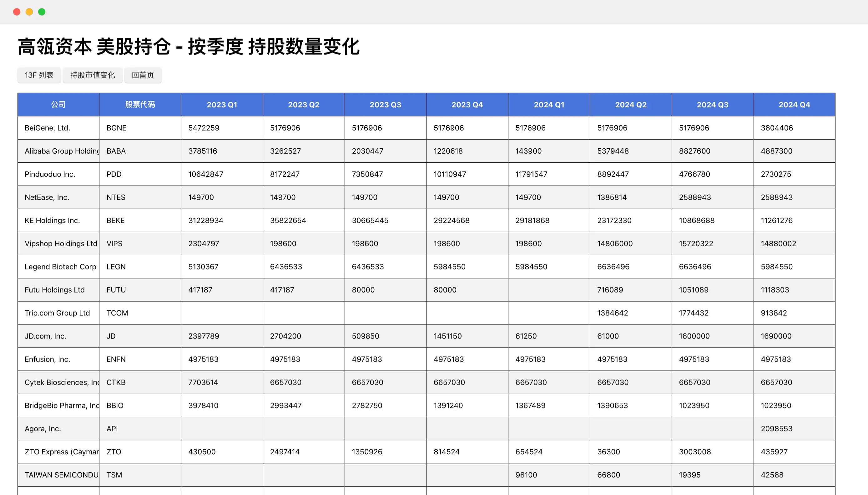Click the green maximize window button
The image size is (868, 495).
point(42,12)
